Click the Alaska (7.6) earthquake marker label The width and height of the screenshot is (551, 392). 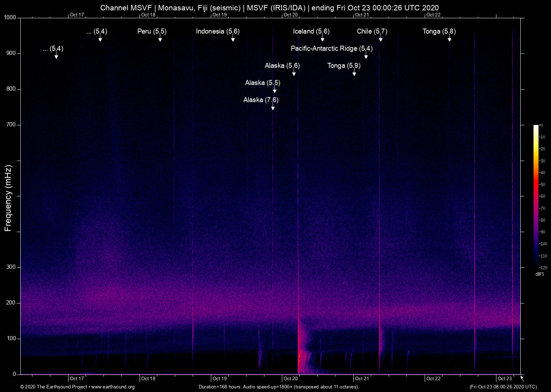[x=261, y=100]
